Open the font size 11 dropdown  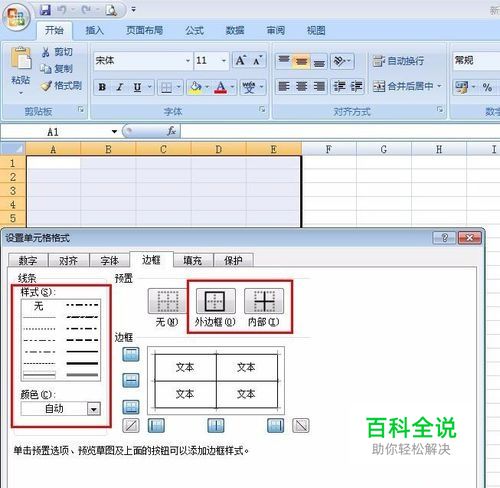click(224, 61)
